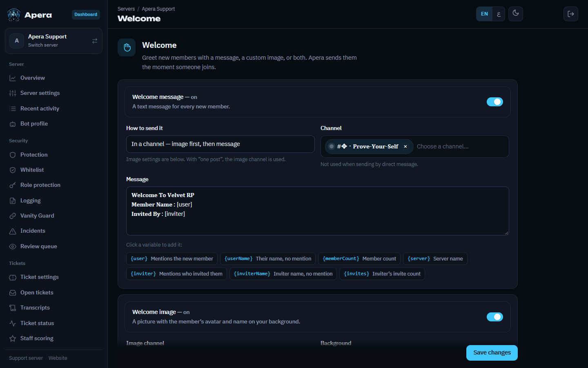Add the {invites} invite count variable
Viewport: 588px width, 368px height.
pyautogui.click(x=382, y=274)
